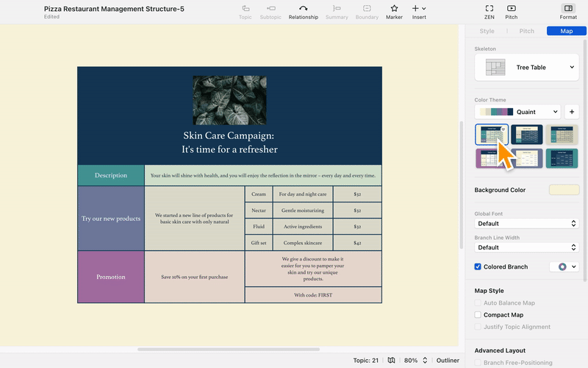The height and width of the screenshot is (368, 588).
Task: Open the Quaint color theme dropdown
Action: click(x=517, y=112)
